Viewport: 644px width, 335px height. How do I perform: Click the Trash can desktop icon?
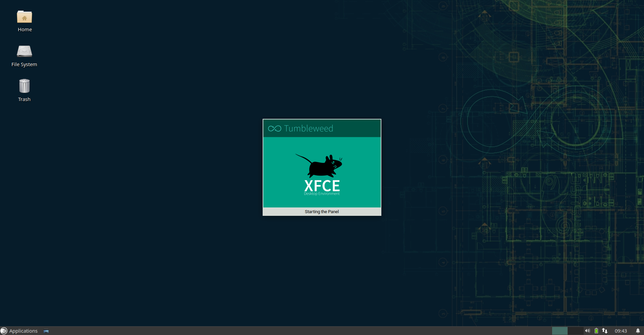pyautogui.click(x=24, y=86)
